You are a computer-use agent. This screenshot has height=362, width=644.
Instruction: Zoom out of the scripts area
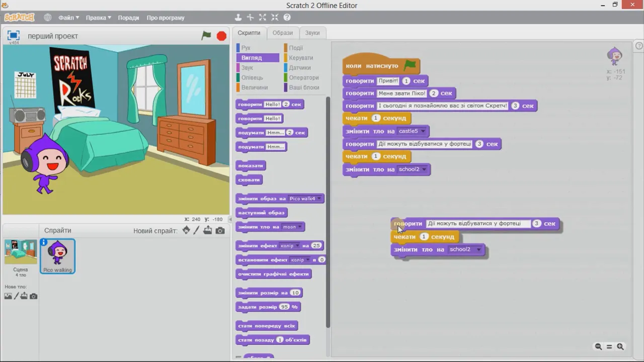point(598,346)
